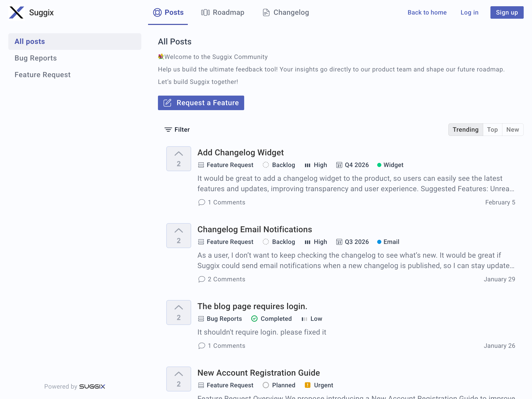Click the Request a Feature button
This screenshot has width=532, height=399.
pos(201,103)
